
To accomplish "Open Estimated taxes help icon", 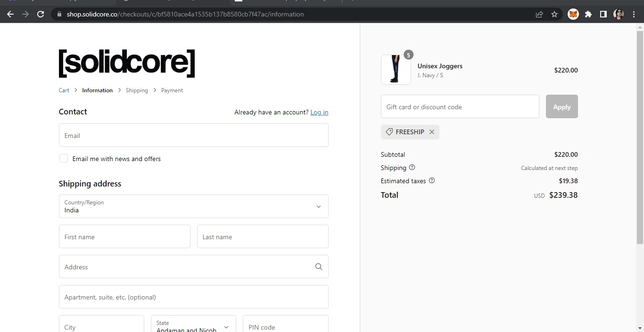I will click(432, 181).
